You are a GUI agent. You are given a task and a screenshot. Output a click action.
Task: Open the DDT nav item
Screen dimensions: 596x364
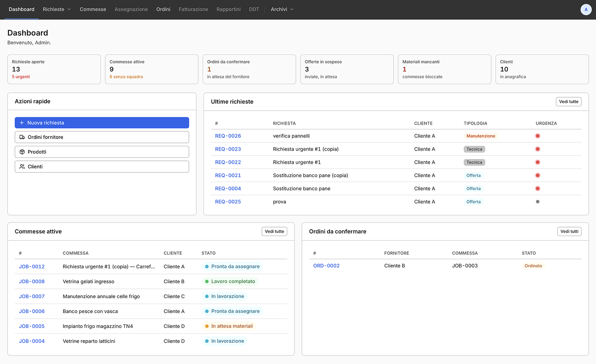point(254,9)
